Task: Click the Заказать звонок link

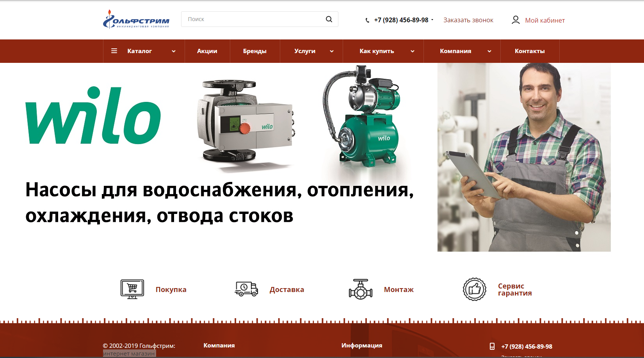Action: (468, 20)
